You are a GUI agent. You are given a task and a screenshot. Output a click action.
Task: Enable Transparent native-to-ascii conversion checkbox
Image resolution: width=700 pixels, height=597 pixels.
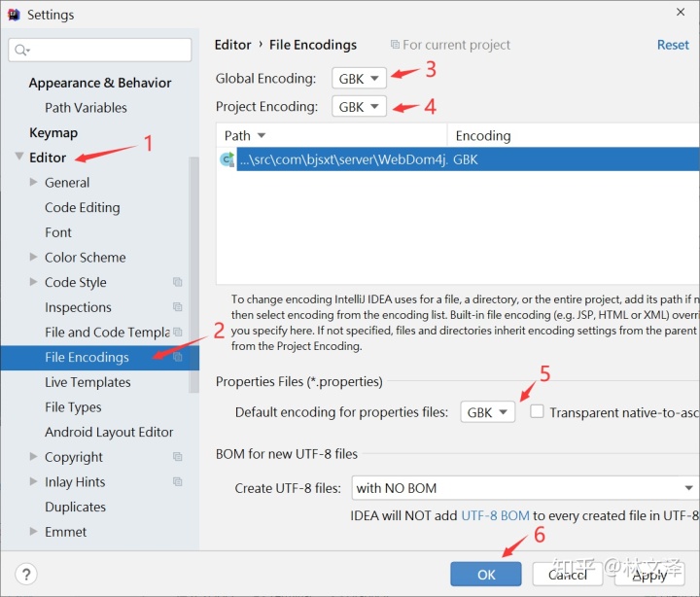(x=537, y=411)
